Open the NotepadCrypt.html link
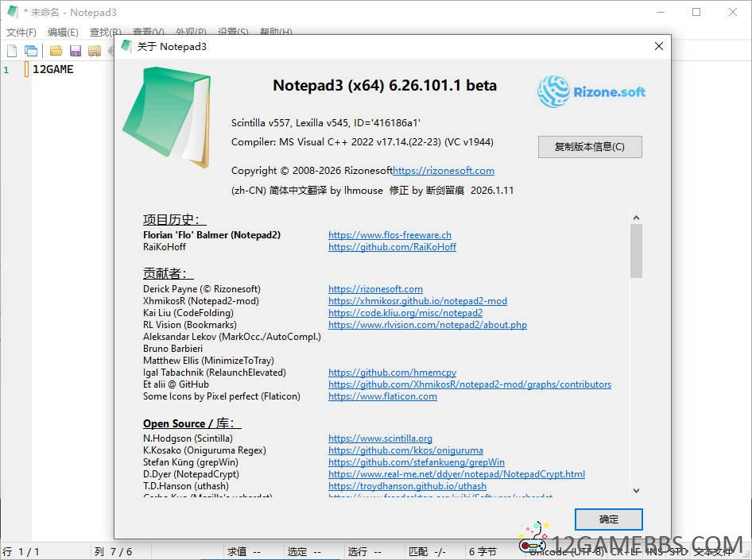The width and height of the screenshot is (752, 560). click(x=456, y=474)
